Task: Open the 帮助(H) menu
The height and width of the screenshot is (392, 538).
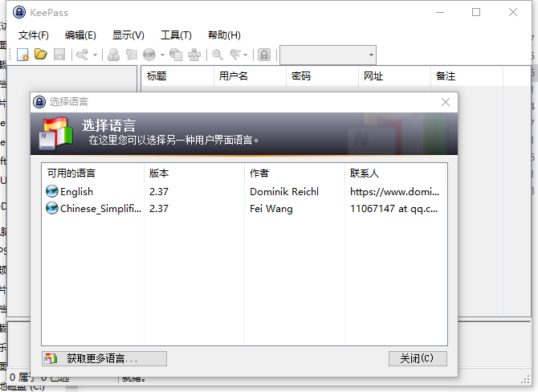Action: tap(224, 35)
